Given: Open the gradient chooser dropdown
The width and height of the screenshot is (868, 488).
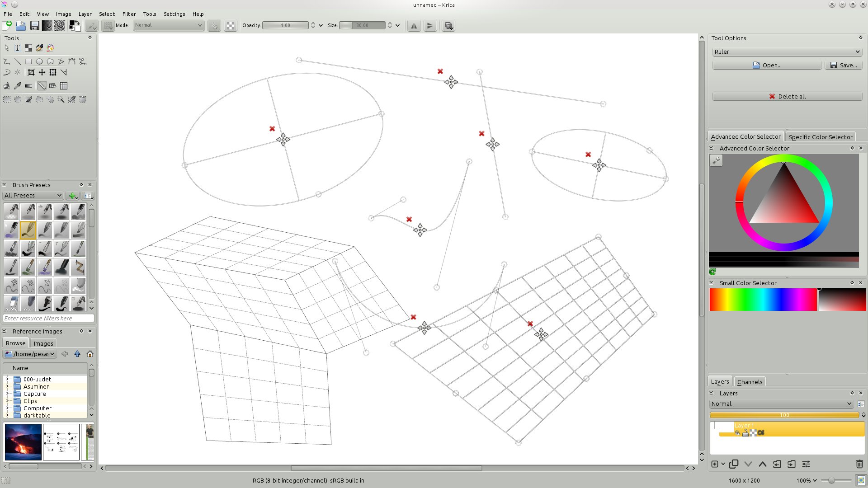Looking at the screenshot, I should click(x=47, y=25).
